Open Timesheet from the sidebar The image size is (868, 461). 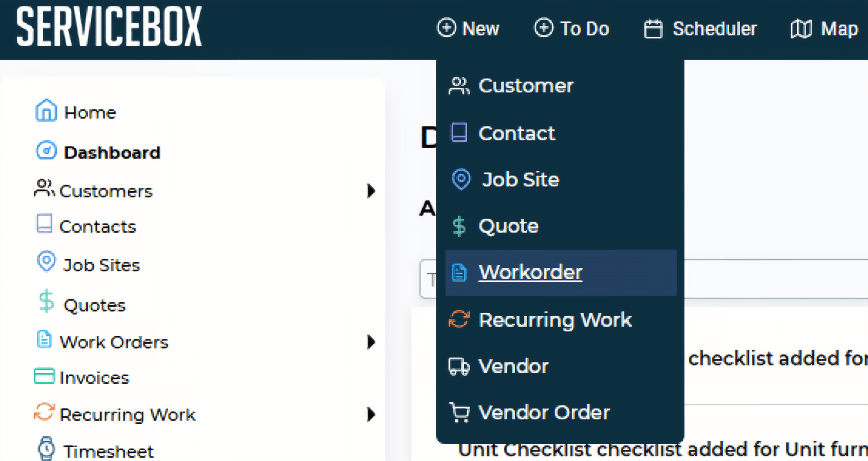pos(108,452)
